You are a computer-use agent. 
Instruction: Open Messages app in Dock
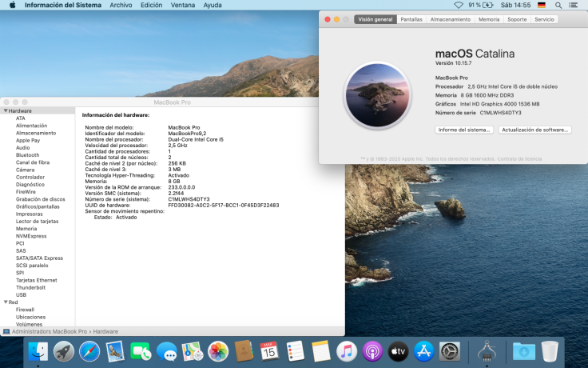click(x=166, y=351)
